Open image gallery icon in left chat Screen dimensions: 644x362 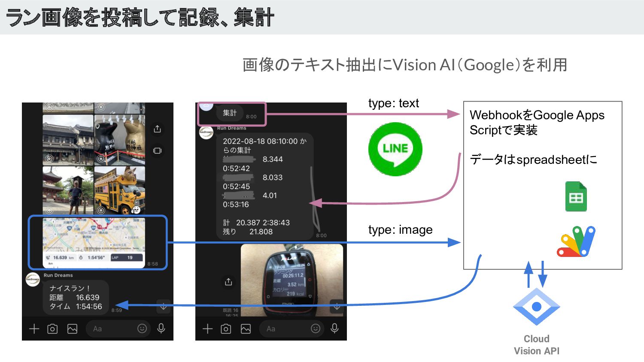point(72,329)
